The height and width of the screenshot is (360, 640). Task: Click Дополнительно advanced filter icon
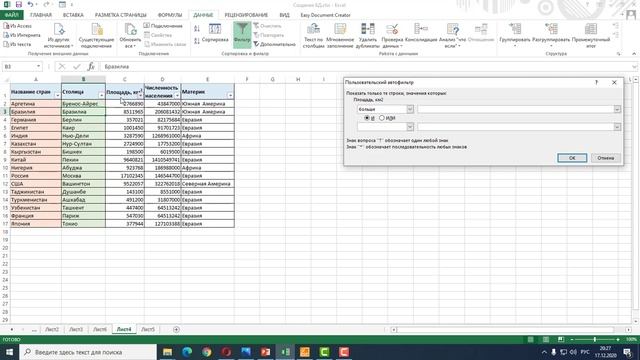coord(274,44)
